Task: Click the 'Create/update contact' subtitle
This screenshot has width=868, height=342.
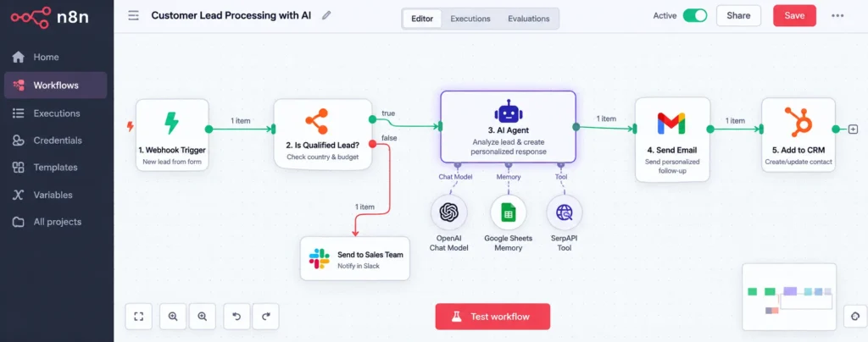Action: click(x=798, y=162)
